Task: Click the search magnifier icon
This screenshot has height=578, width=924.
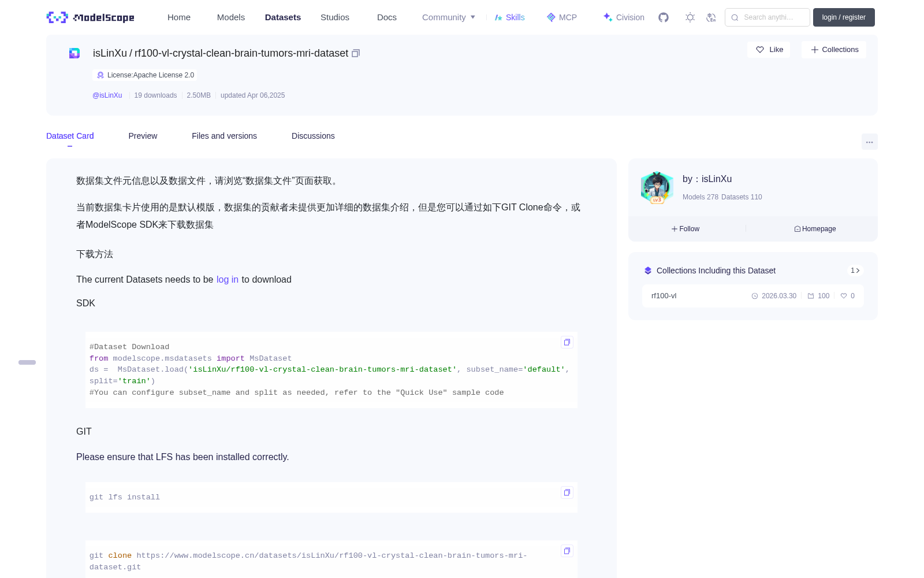Action: 735,17
